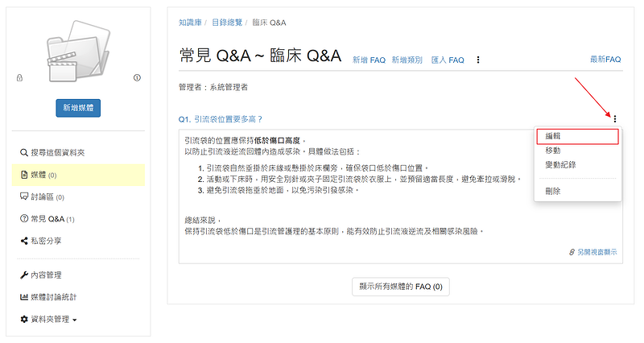Open the three-dot menu beside 匯入 FAQ
Screen dimensions: 644x343
(478, 60)
